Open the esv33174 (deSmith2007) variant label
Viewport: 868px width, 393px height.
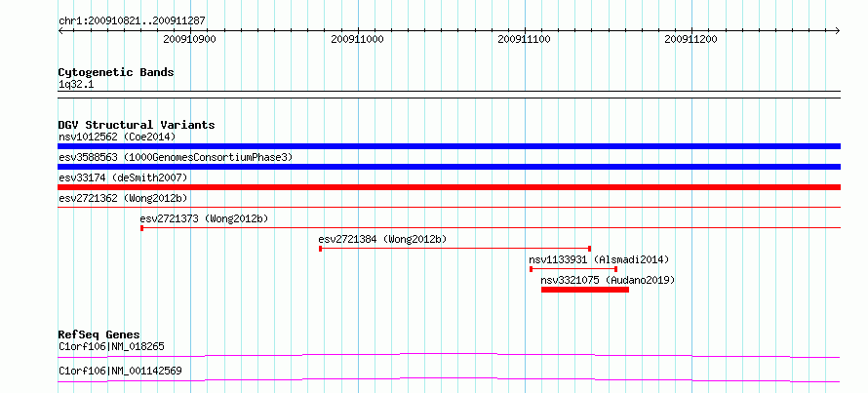pos(123,177)
